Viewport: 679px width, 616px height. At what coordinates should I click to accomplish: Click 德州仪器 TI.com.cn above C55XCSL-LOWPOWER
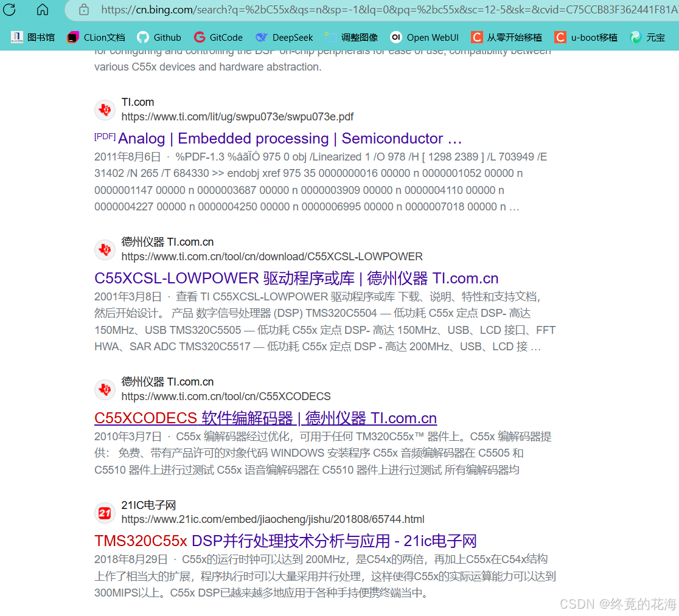click(167, 242)
